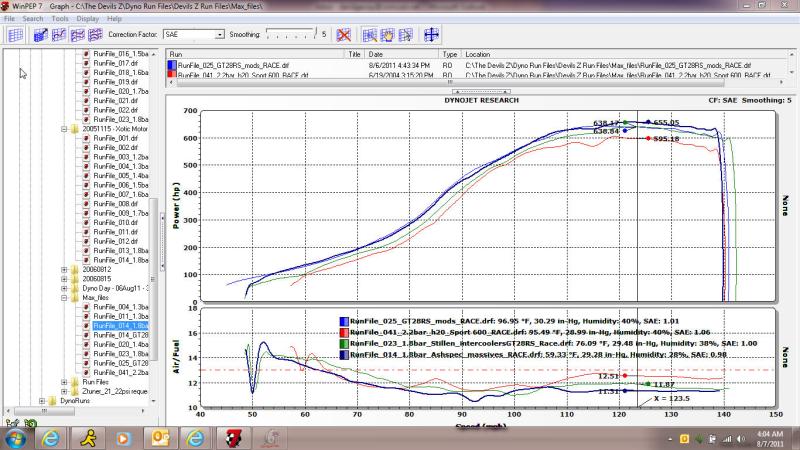Open the Tools menu

coord(60,18)
